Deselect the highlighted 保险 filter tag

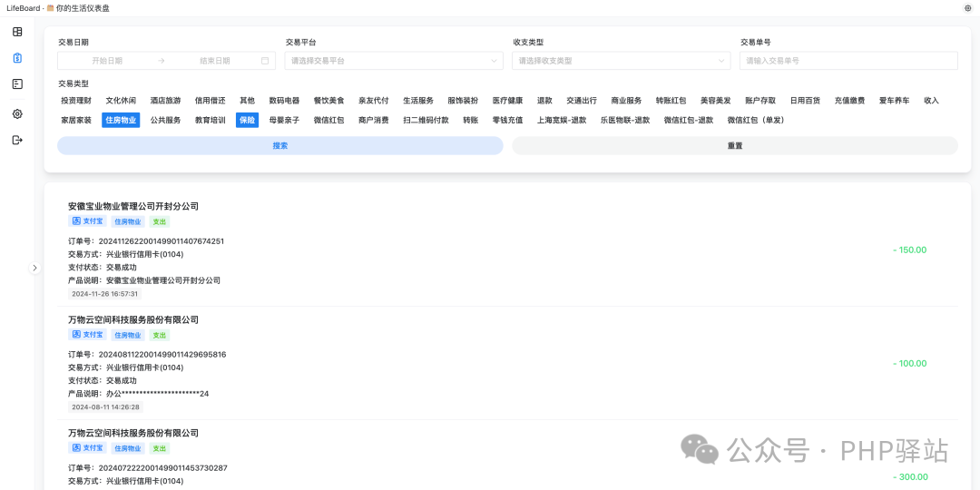coord(248,120)
